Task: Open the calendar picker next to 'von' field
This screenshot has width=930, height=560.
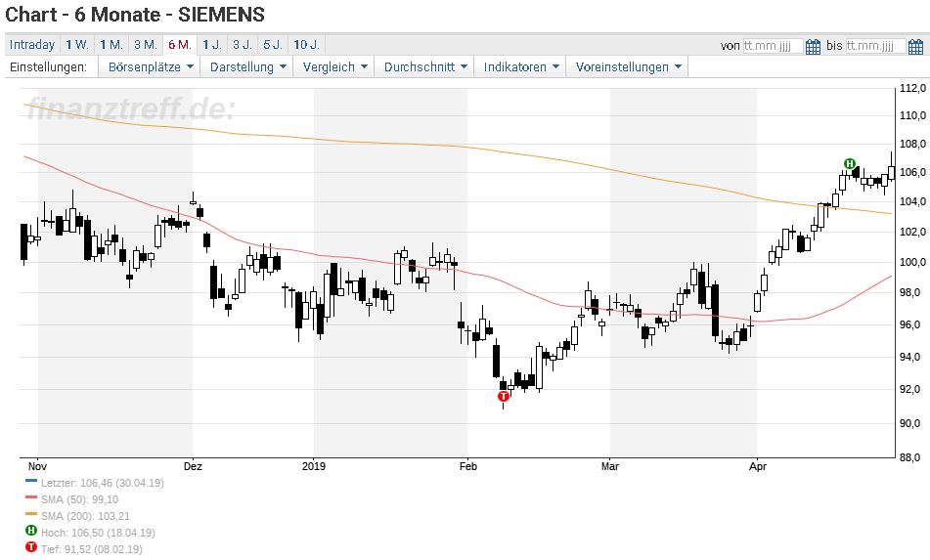Action: click(814, 46)
